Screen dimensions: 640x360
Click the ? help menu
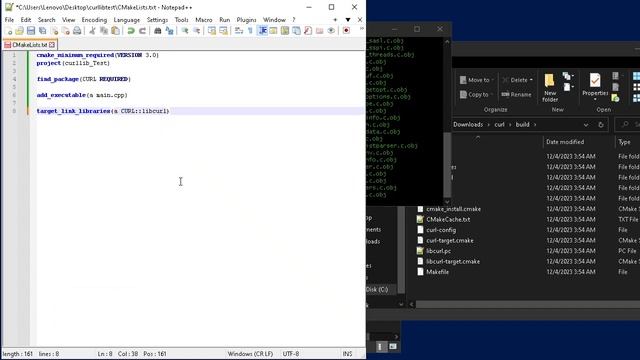(x=293, y=20)
